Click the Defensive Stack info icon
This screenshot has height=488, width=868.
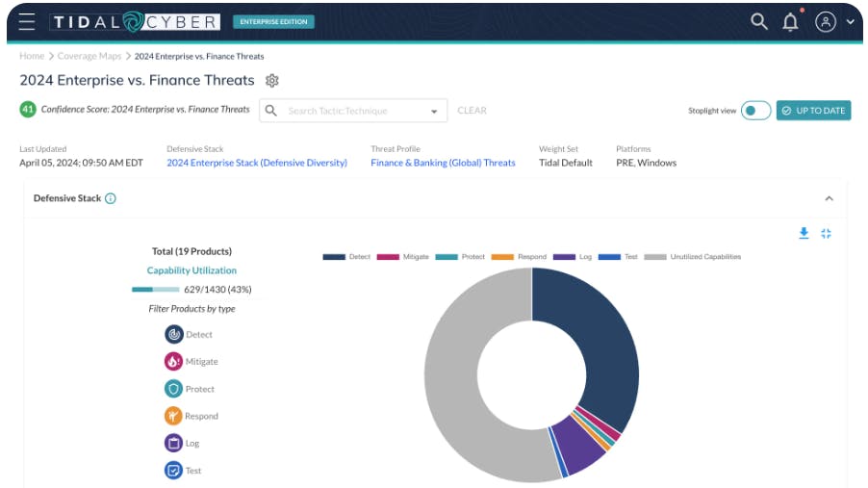click(x=111, y=198)
